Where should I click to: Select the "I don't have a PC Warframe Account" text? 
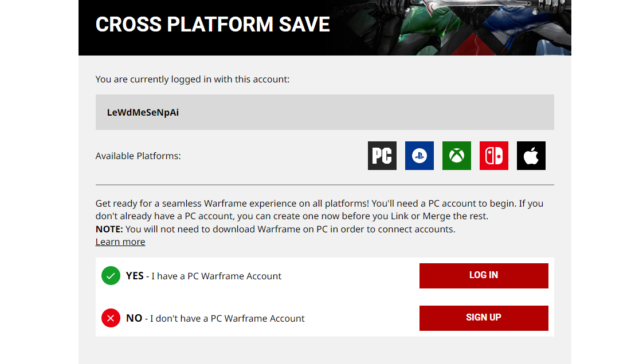tap(228, 318)
